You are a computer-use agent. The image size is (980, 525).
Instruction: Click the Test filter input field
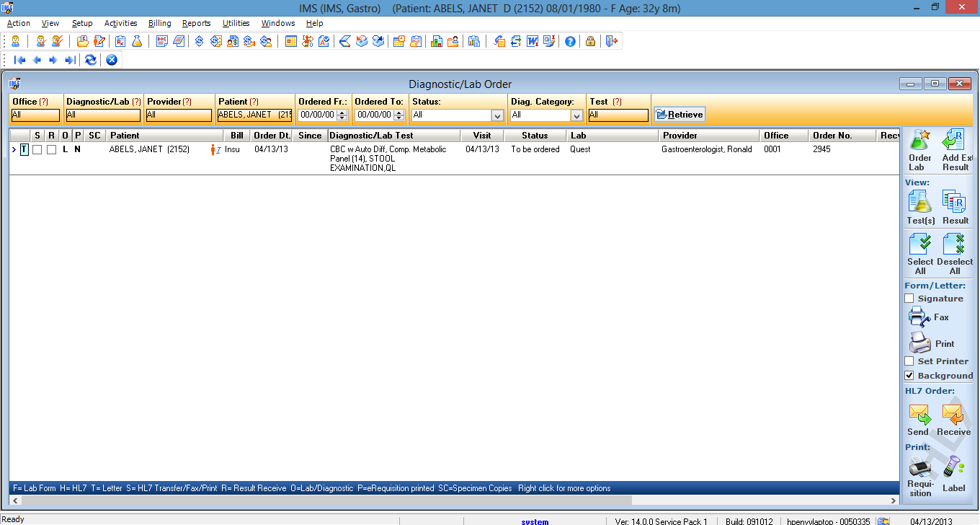(618, 115)
